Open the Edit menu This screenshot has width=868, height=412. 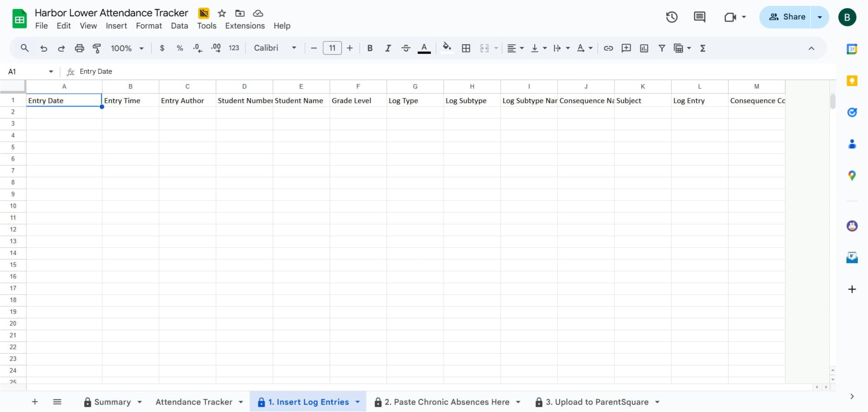[63, 26]
